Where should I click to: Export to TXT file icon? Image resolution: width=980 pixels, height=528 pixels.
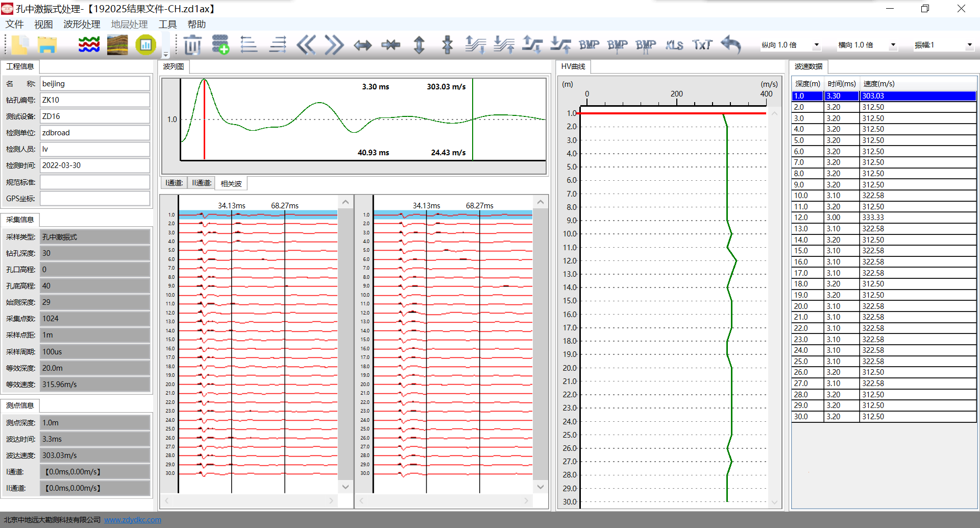click(702, 45)
